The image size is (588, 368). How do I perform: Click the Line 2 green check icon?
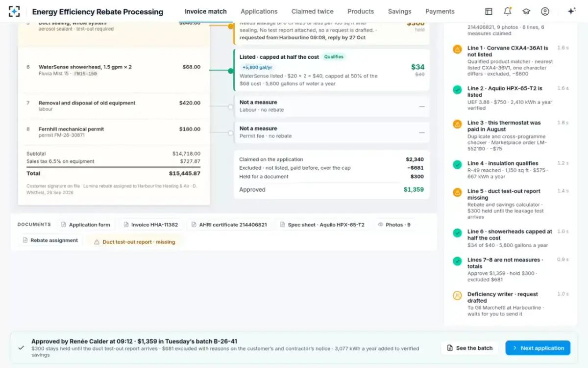(457, 89)
